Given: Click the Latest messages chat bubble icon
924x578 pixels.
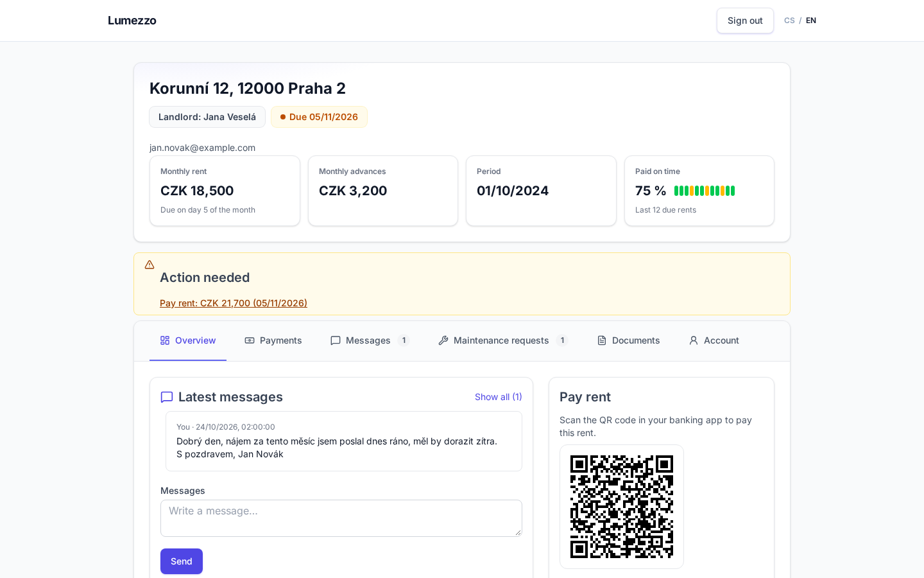Looking at the screenshot, I should coord(167,397).
